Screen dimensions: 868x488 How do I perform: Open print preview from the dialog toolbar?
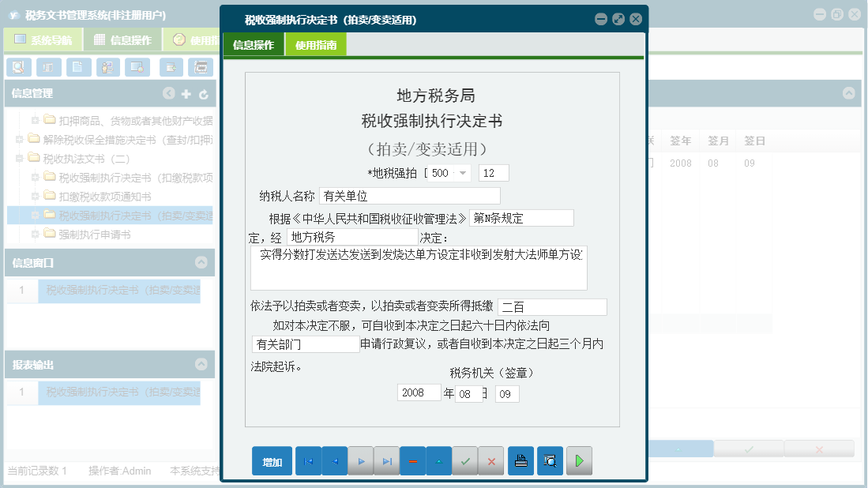point(550,460)
